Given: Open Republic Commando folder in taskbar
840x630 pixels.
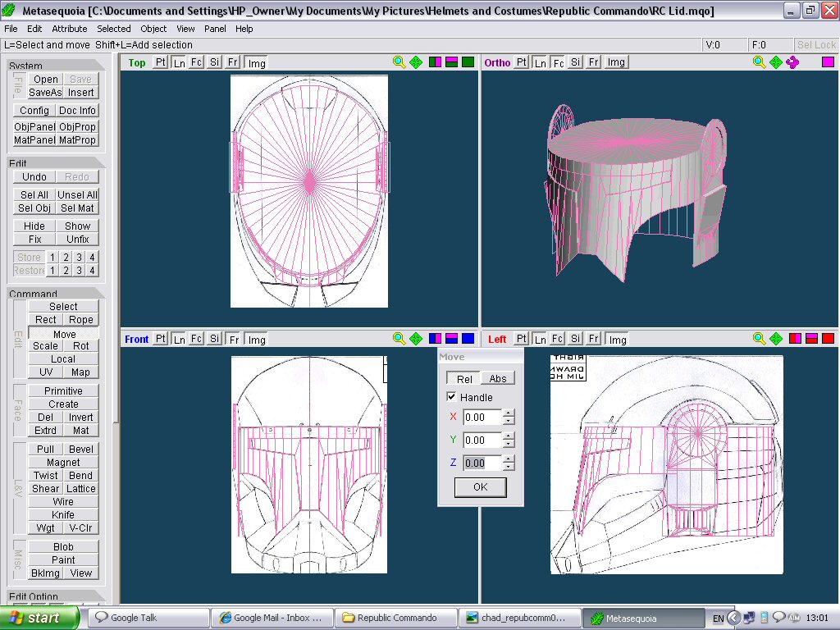Looking at the screenshot, I should [396, 618].
